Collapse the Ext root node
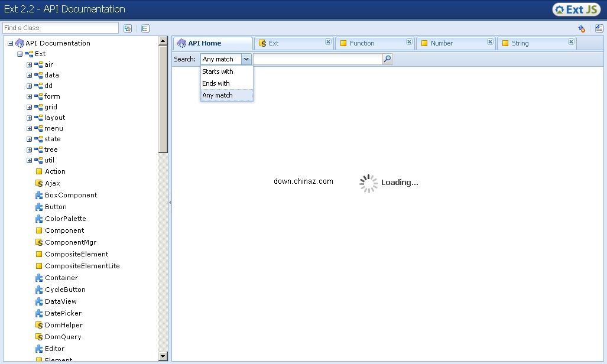 pos(20,54)
